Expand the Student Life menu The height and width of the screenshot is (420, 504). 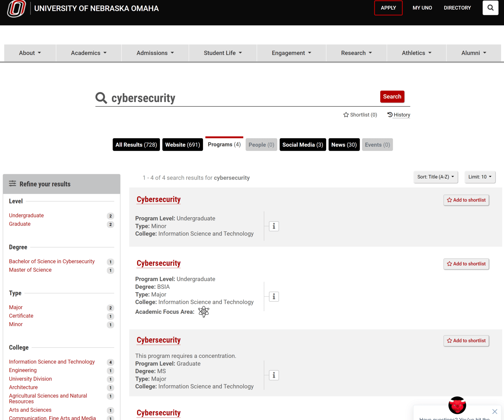(223, 53)
